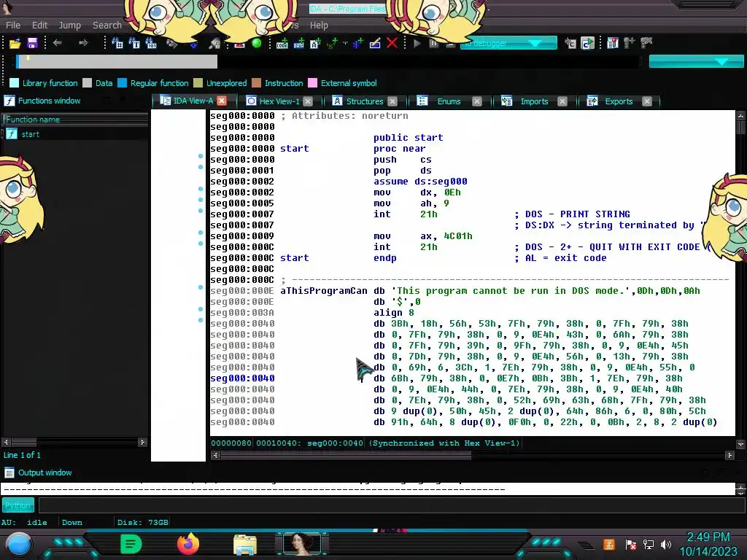Screen dimensions: 747x560
Task: Click the edit pencil toolbar icon
Action: coord(375,43)
